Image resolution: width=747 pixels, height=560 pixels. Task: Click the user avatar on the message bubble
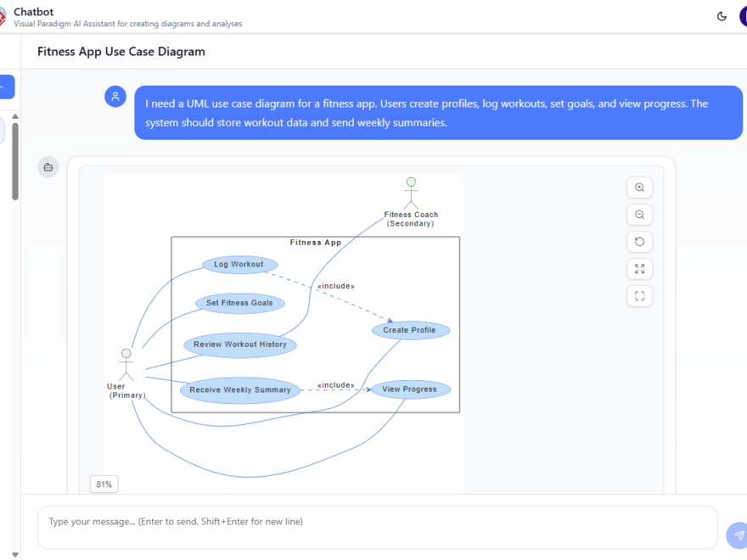click(115, 96)
